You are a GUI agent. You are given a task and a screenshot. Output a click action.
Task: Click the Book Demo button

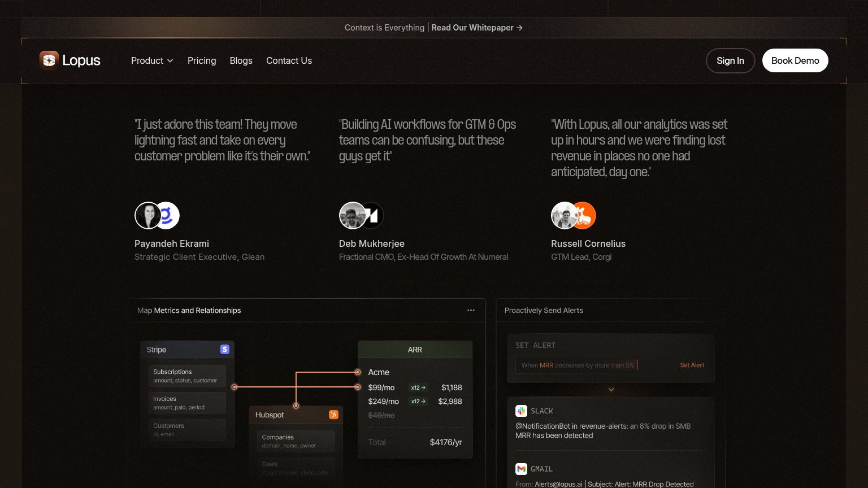click(x=795, y=60)
